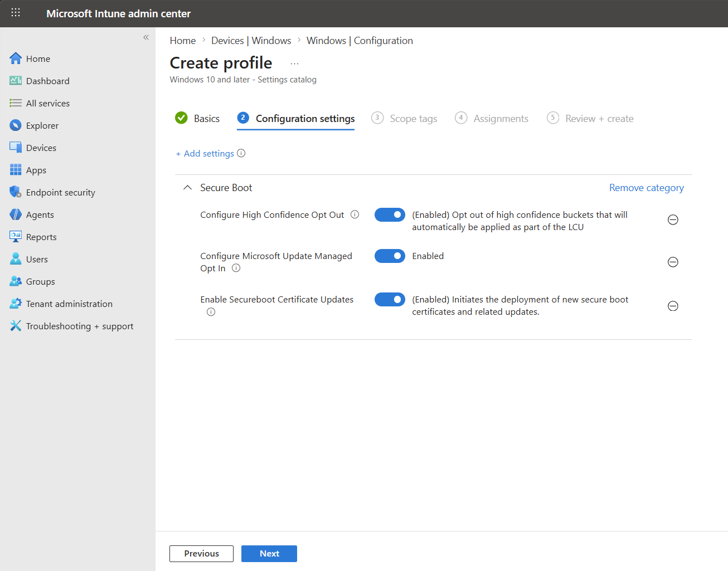Image resolution: width=728 pixels, height=571 pixels.
Task: Open the app launcher waffle icon
Action: pyautogui.click(x=16, y=13)
